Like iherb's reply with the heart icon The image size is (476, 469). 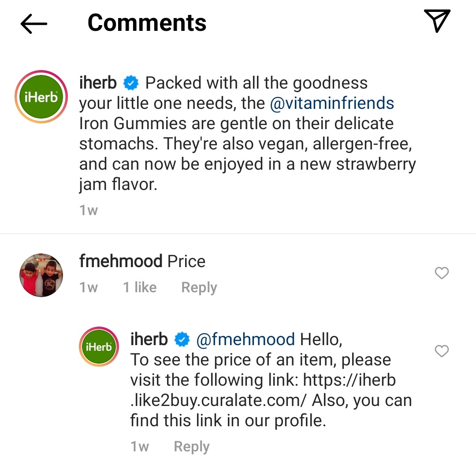[442, 351]
